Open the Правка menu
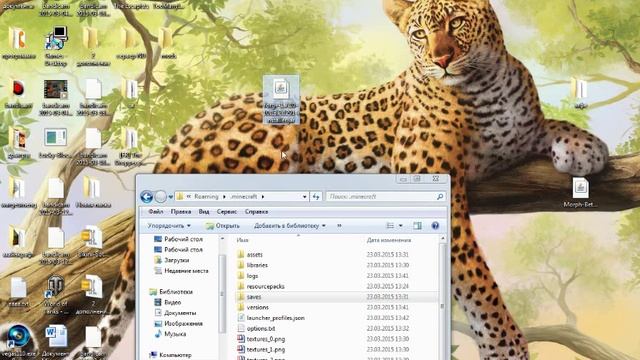The width and height of the screenshot is (640, 360). click(181, 212)
